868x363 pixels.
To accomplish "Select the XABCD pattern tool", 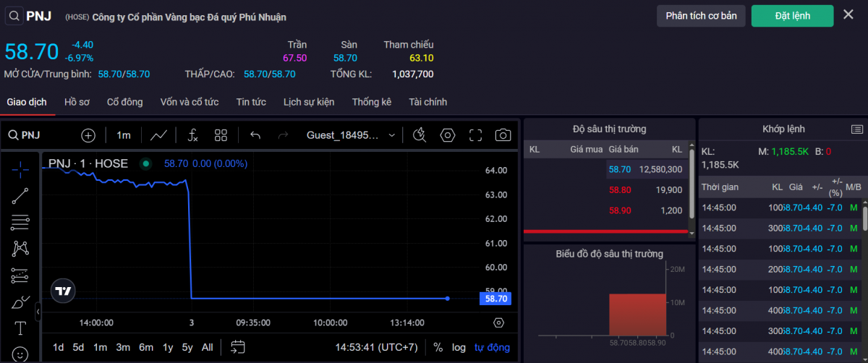I will [20, 248].
